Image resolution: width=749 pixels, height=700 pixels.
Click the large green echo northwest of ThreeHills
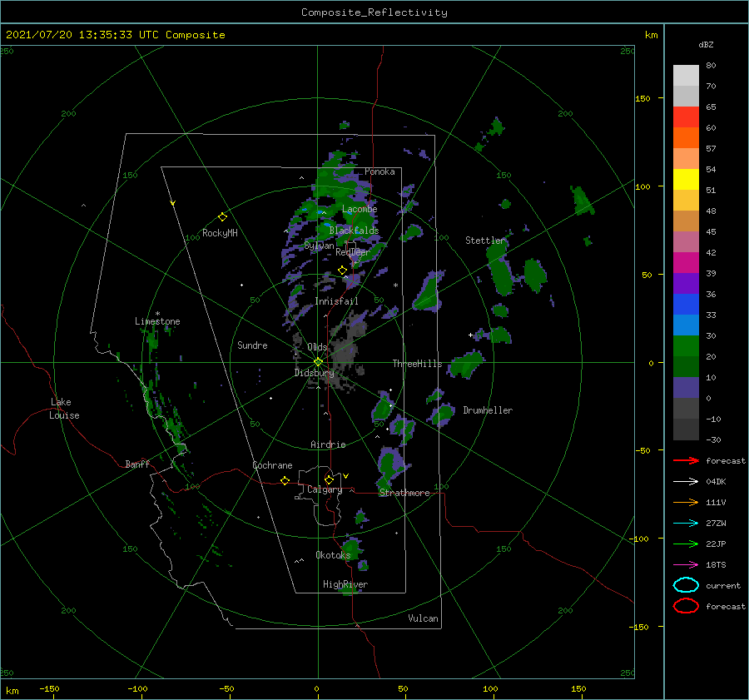(x=428, y=292)
